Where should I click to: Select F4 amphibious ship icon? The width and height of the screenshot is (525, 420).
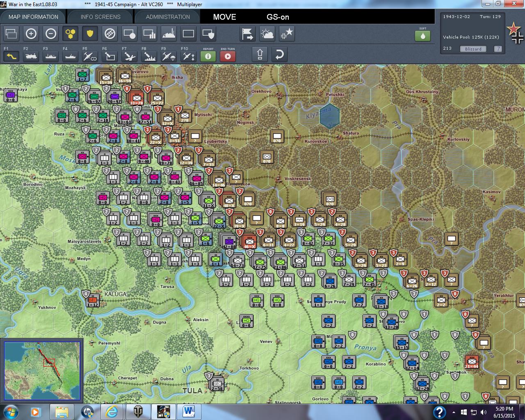pos(70,56)
